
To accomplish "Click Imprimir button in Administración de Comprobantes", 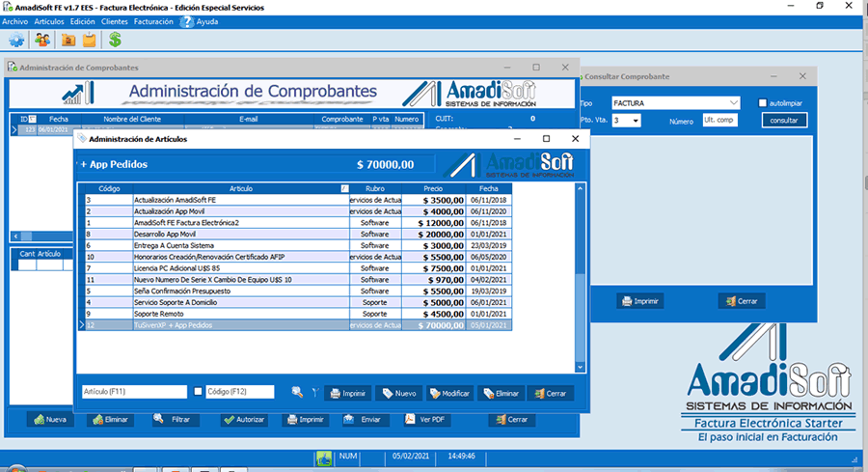I will click(306, 420).
